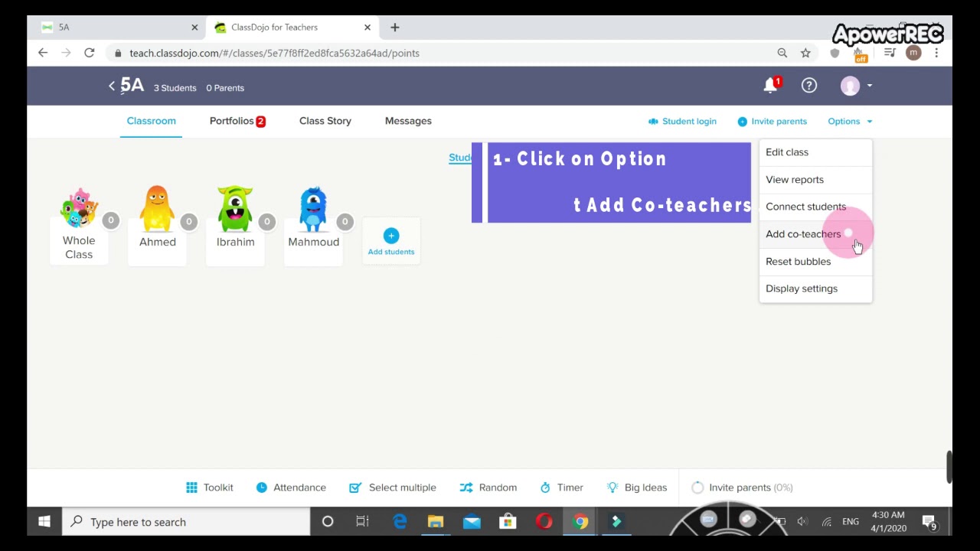Click the page vertical scrollbar thumb
The height and width of the screenshot is (551, 980).
(x=949, y=467)
